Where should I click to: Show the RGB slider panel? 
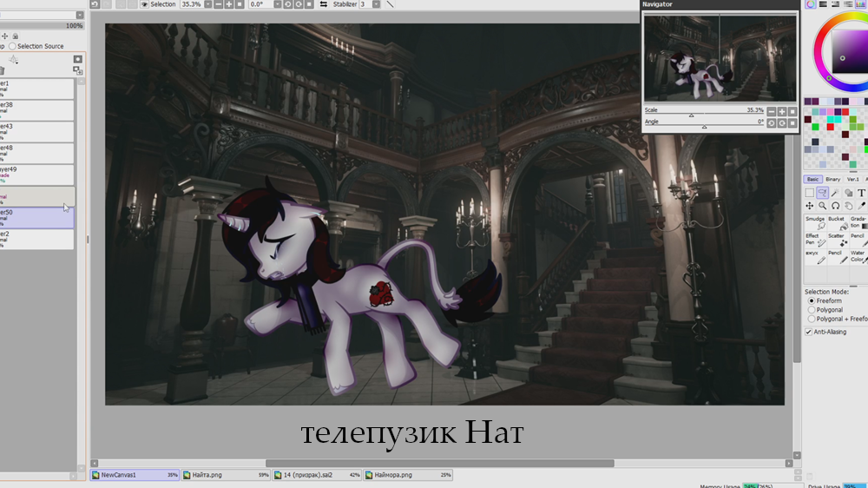point(823,3)
